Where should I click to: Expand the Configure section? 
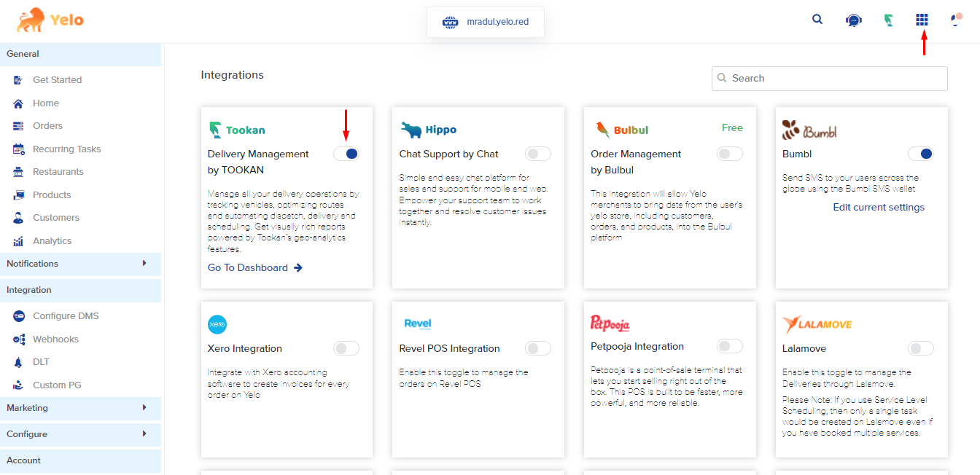144,434
